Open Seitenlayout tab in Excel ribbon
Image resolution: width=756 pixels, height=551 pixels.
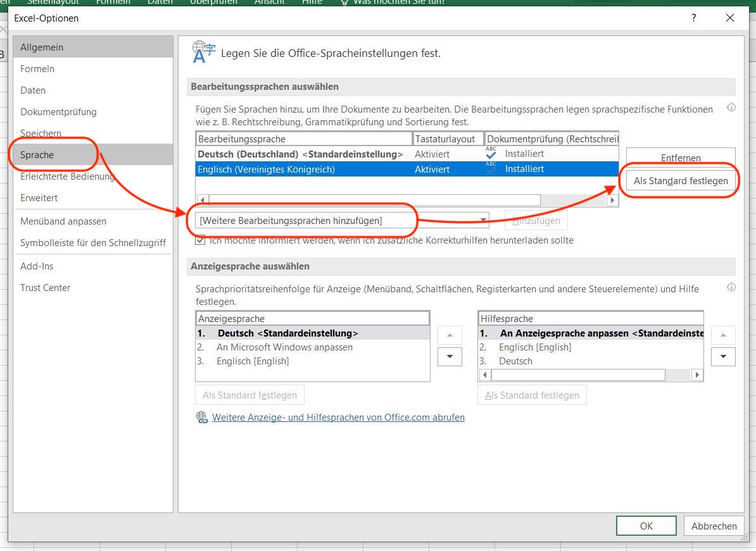point(53,3)
